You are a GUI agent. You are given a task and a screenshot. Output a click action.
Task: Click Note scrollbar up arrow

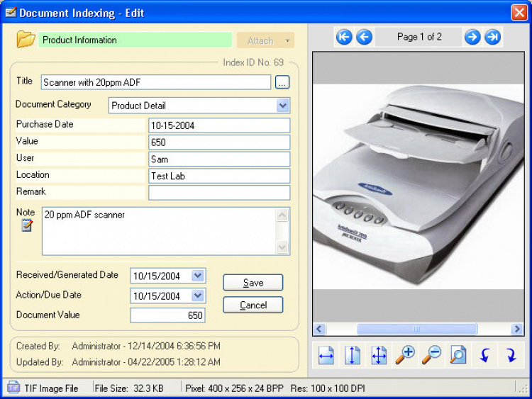coord(282,215)
